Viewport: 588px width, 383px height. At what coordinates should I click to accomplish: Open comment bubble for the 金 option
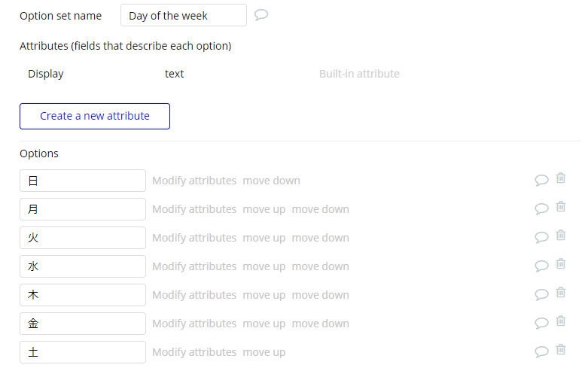[541, 323]
